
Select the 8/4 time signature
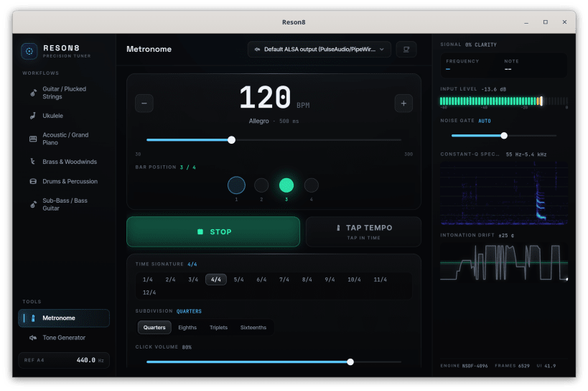coord(307,280)
